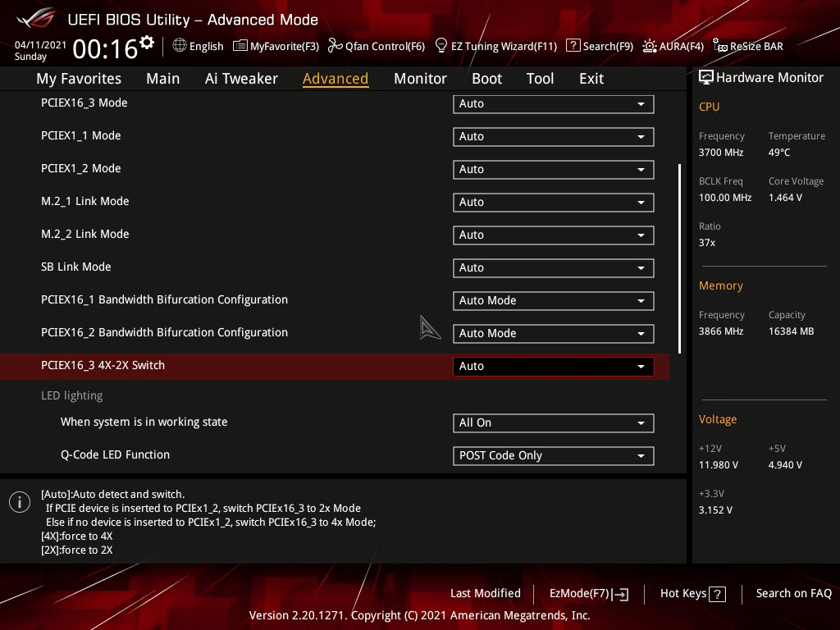The image size is (840, 630).
Task: Select PCIEX16_3 4X-2X Switch row label
Action: [x=103, y=365]
